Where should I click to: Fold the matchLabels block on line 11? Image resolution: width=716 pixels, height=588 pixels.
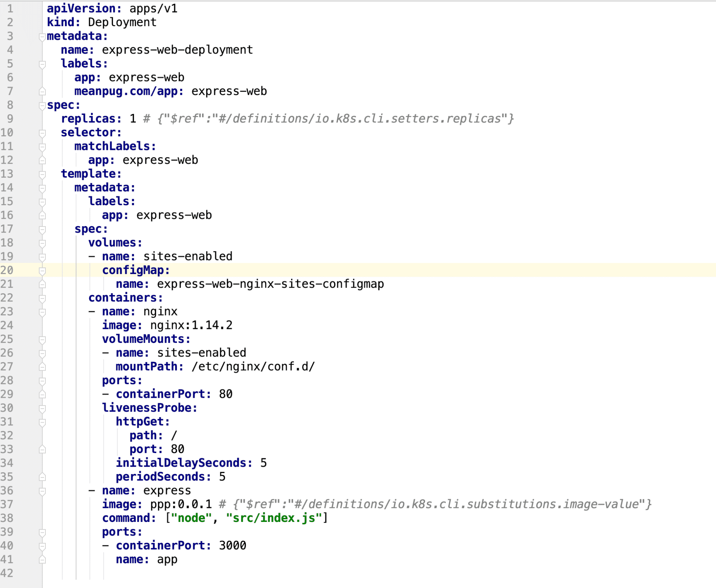[42, 146]
